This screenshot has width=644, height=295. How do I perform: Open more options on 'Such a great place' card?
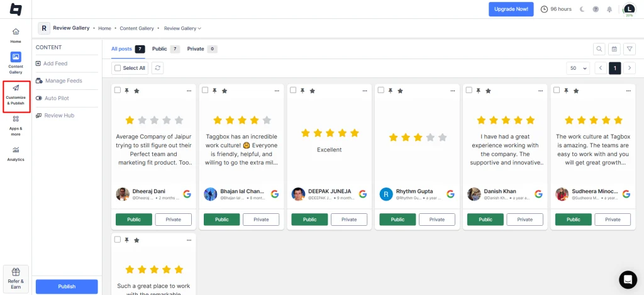click(x=189, y=240)
